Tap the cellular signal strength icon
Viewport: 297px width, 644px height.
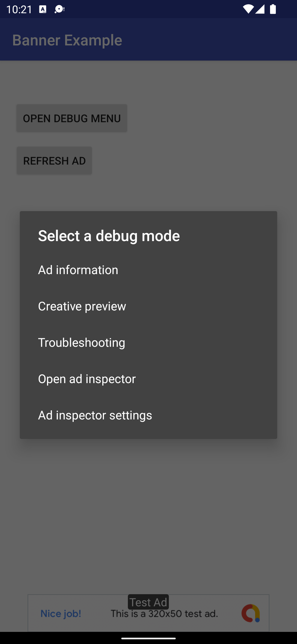(260, 9)
